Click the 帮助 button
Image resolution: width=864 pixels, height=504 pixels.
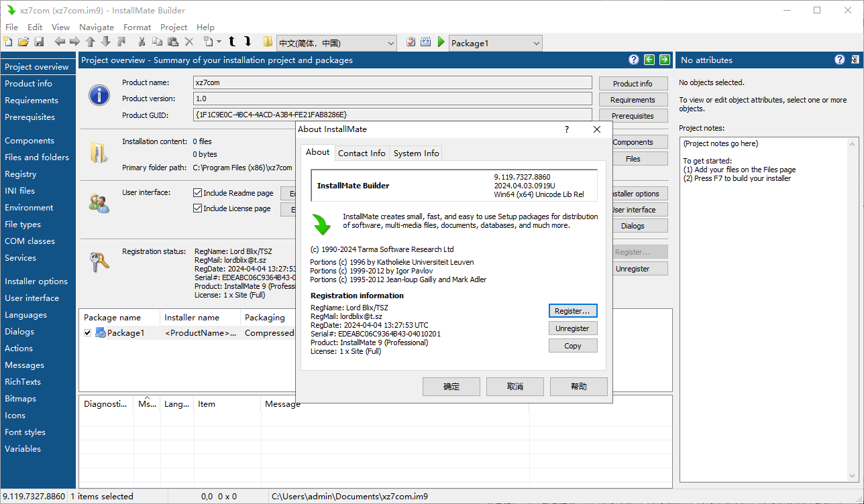click(x=579, y=387)
